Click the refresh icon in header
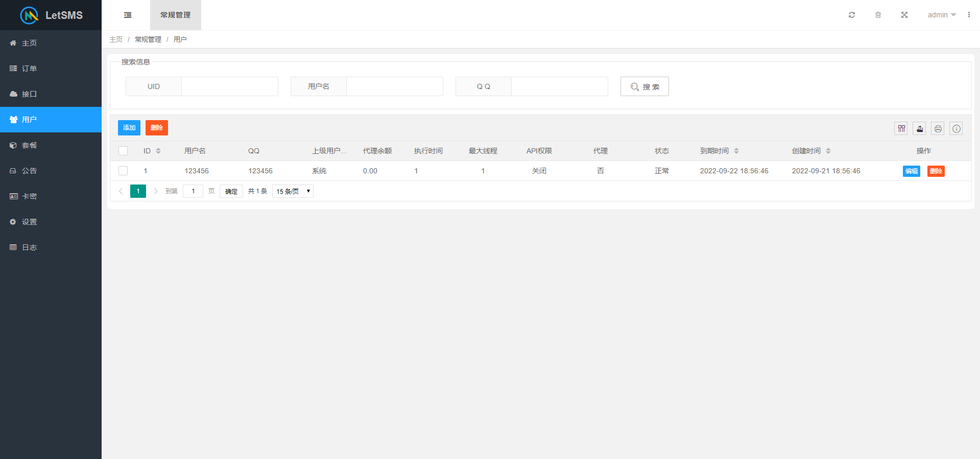 coord(852,15)
